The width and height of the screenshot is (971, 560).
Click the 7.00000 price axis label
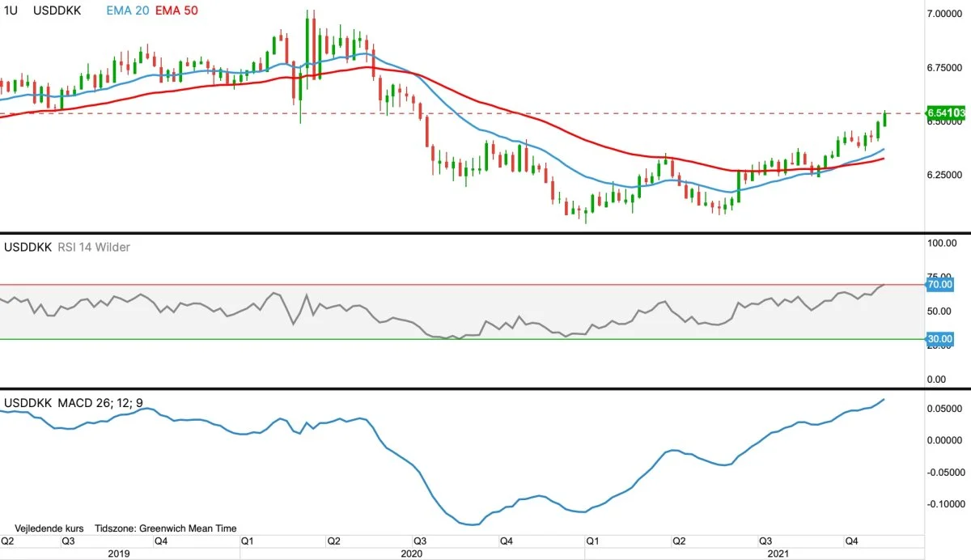(948, 15)
